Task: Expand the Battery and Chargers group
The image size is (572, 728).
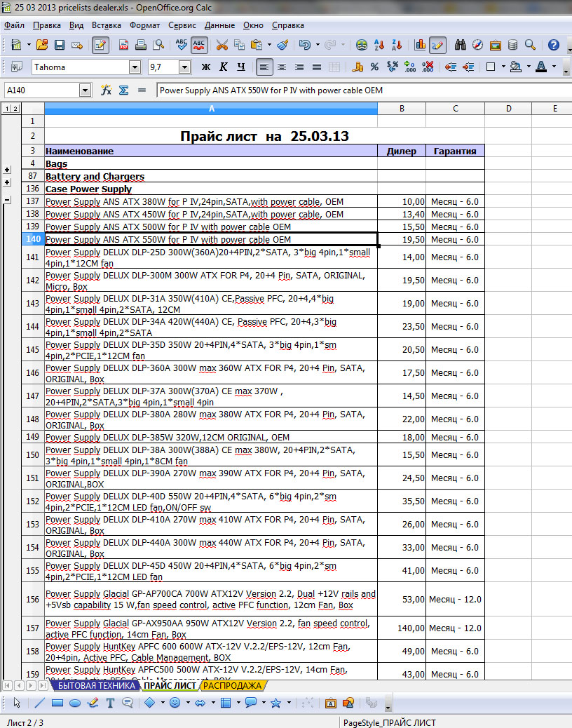Action: tap(7, 182)
